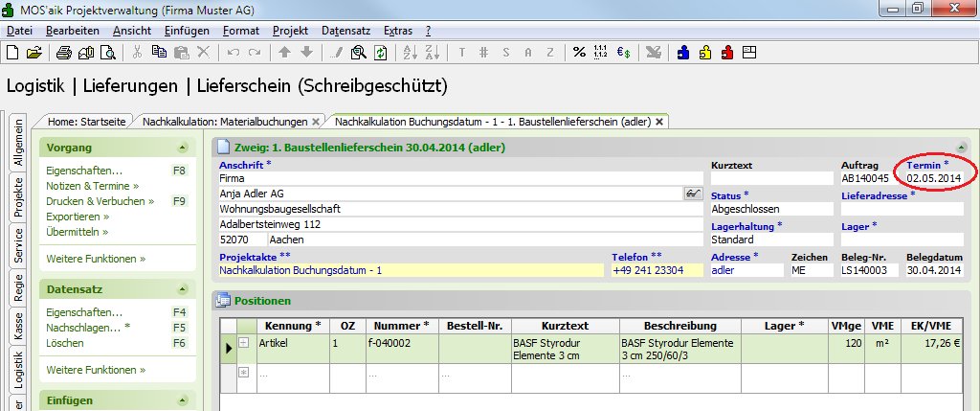Click the open folder toolbar icon
This screenshot has height=411, width=980.
pos(34,53)
